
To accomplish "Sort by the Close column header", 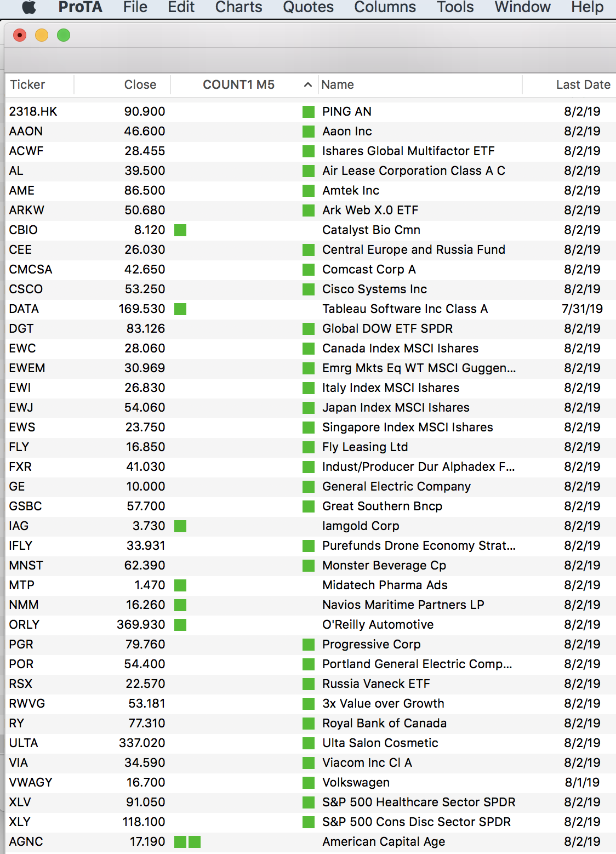I will point(140,85).
